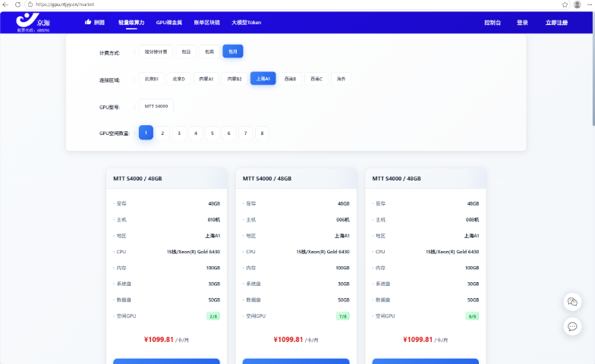Click the 立即注册 link
The image size is (595, 364).
pos(556,23)
